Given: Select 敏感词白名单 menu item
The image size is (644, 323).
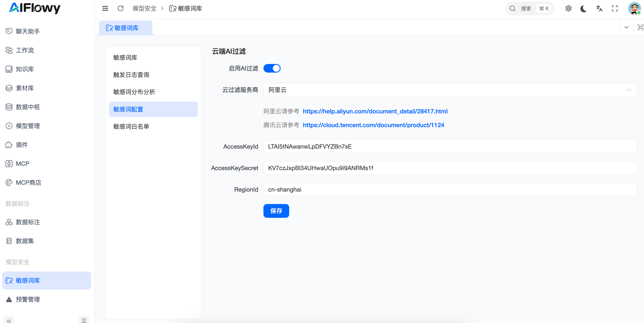Looking at the screenshot, I should tap(131, 126).
